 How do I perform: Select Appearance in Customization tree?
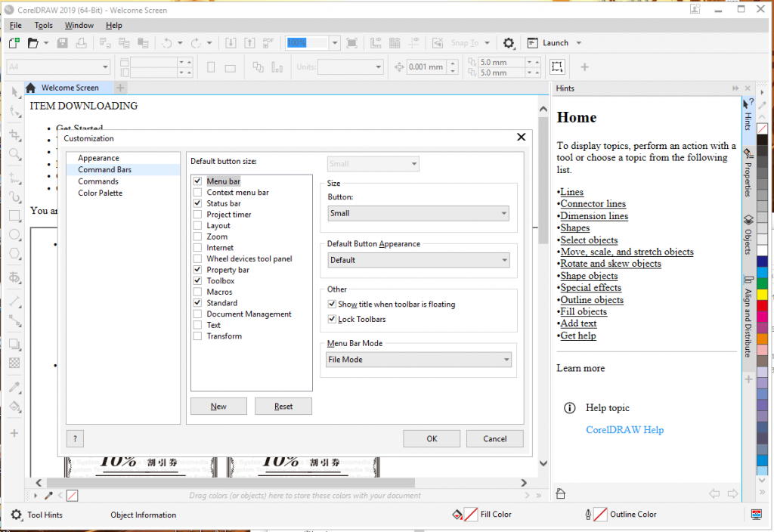pyautogui.click(x=98, y=158)
